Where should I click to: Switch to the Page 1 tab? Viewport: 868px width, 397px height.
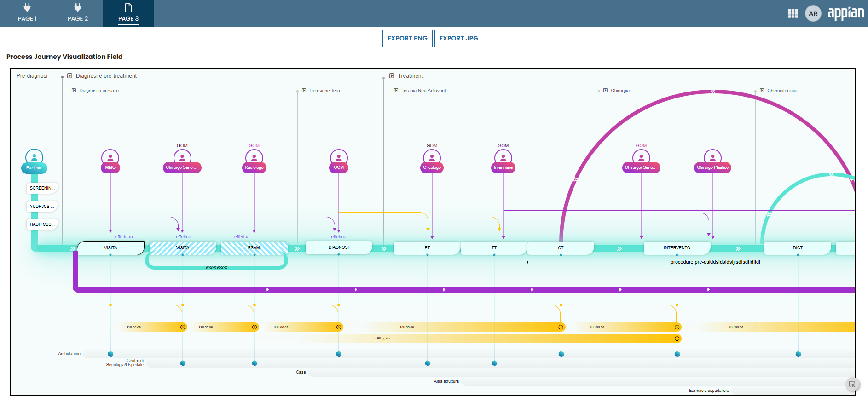pyautogui.click(x=27, y=14)
